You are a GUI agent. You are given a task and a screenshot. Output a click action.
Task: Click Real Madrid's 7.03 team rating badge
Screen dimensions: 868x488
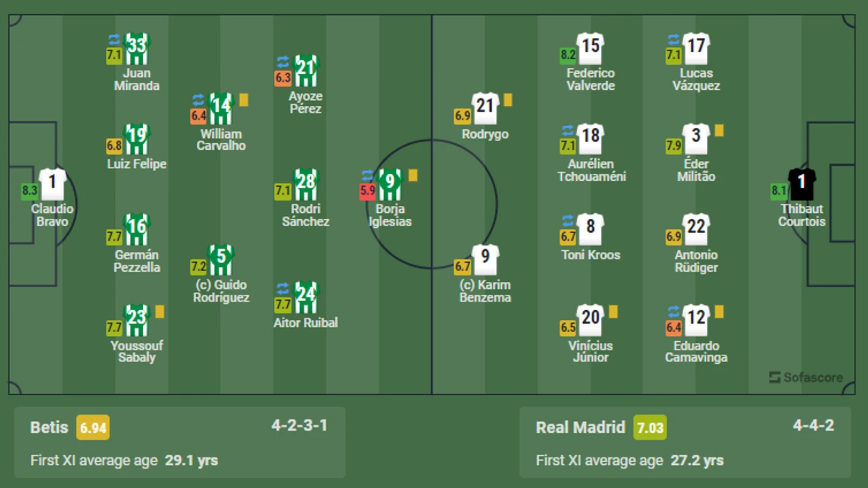650,428
